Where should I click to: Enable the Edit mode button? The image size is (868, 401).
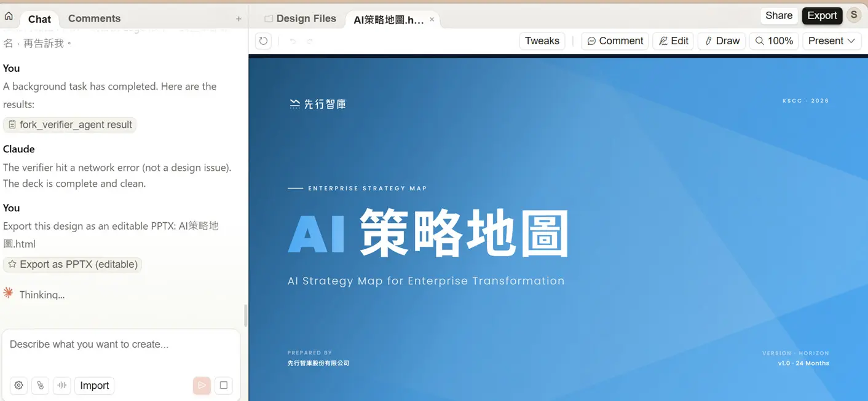(673, 41)
